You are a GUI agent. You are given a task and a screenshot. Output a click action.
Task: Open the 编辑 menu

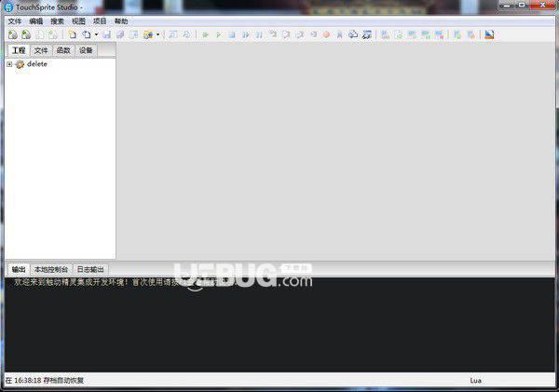pyautogui.click(x=36, y=21)
